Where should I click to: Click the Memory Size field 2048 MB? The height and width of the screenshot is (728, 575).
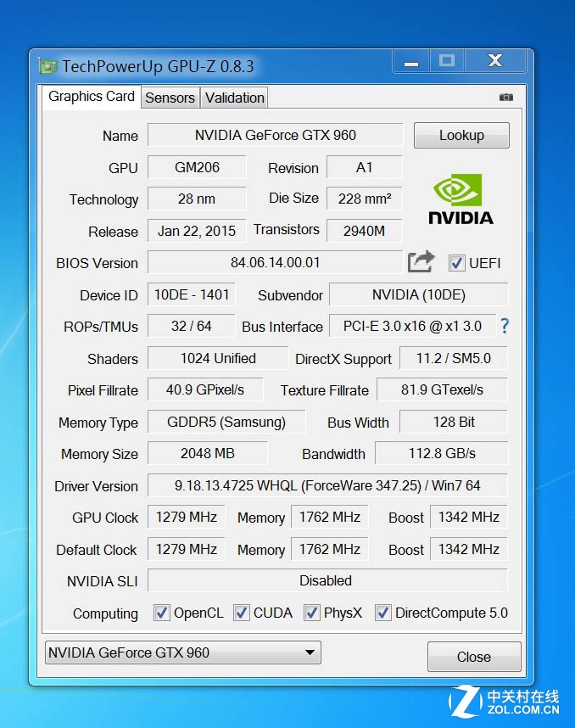(x=208, y=453)
